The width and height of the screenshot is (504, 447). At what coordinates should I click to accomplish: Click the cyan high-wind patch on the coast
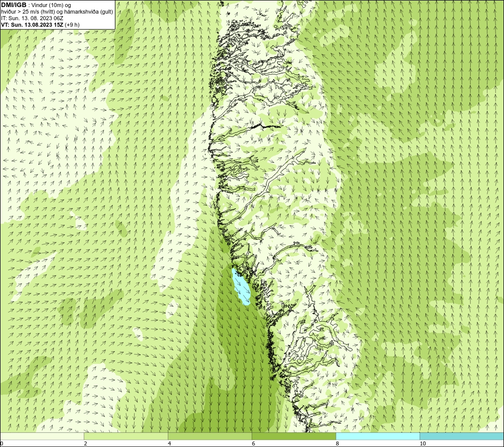click(241, 287)
